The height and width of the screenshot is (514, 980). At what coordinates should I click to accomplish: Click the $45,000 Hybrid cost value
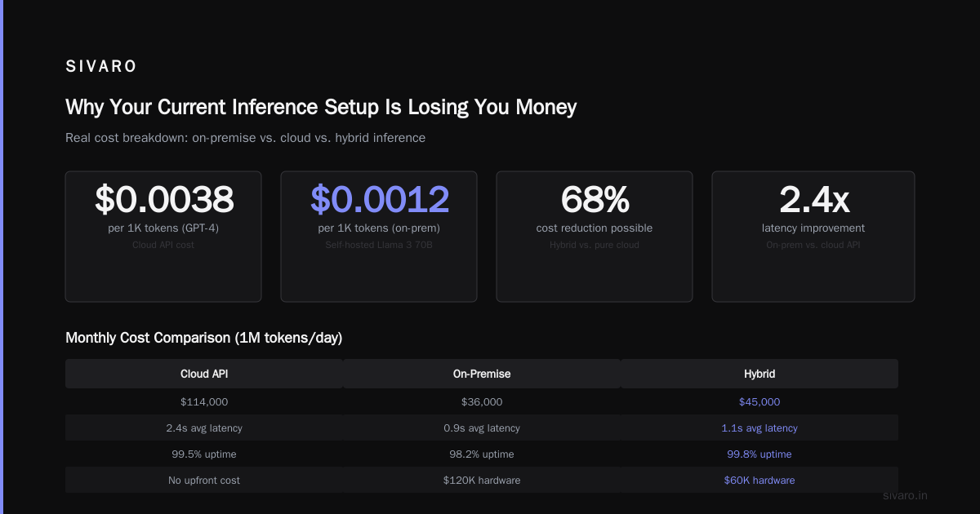759,402
